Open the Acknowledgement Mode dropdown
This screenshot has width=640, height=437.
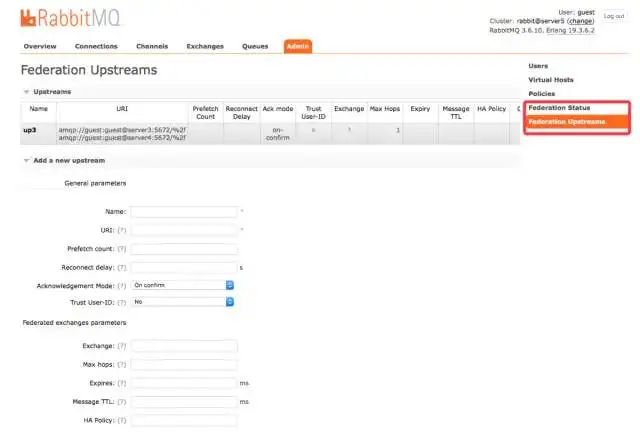click(183, 285)
